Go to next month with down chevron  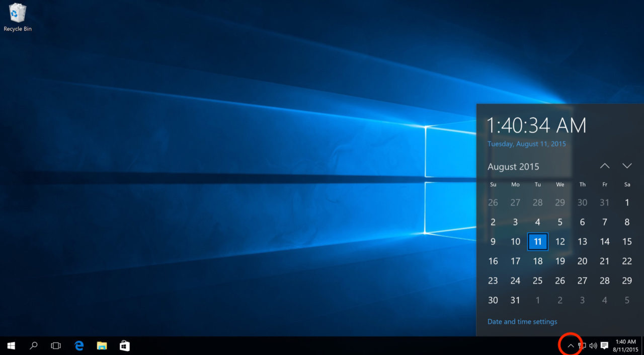(627, 166)
